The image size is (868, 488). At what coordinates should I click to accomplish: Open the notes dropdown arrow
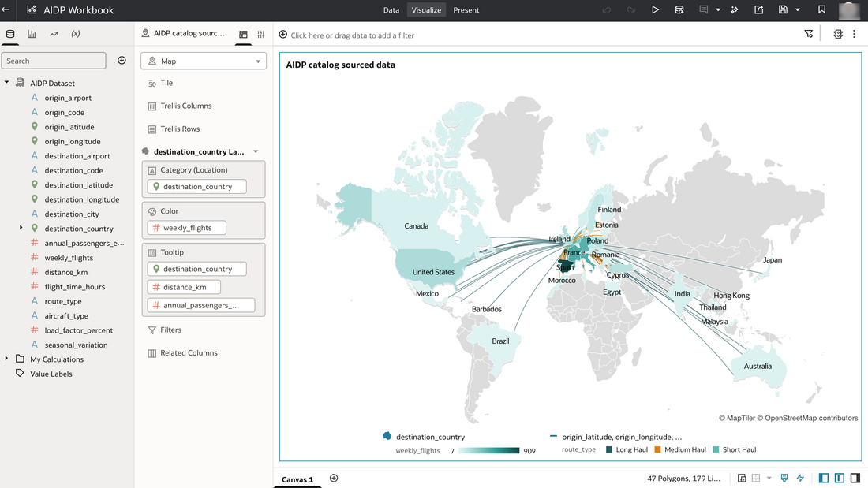pyautogui.click(x=718, y=10)
